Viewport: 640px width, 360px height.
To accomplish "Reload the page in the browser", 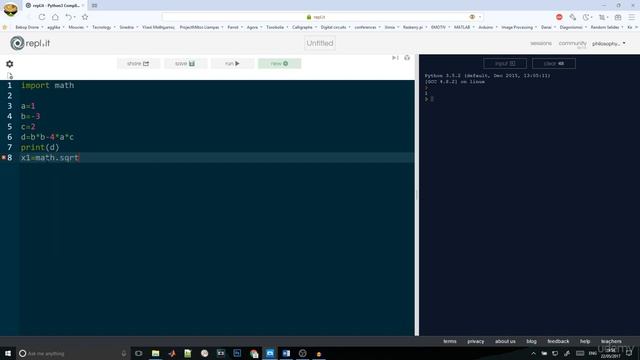I will [42, 17].
